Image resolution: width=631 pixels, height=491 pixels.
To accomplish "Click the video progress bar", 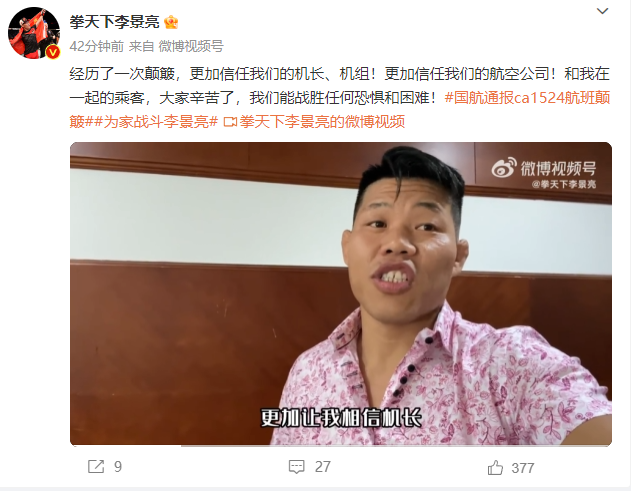I will [x=341, y=445].
